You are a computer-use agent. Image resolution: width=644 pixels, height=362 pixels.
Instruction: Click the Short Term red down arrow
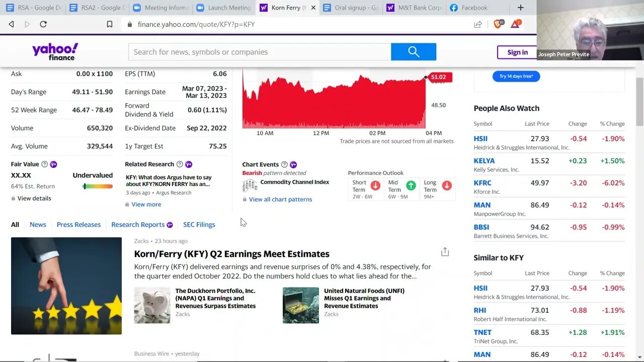tap(375, 186)
